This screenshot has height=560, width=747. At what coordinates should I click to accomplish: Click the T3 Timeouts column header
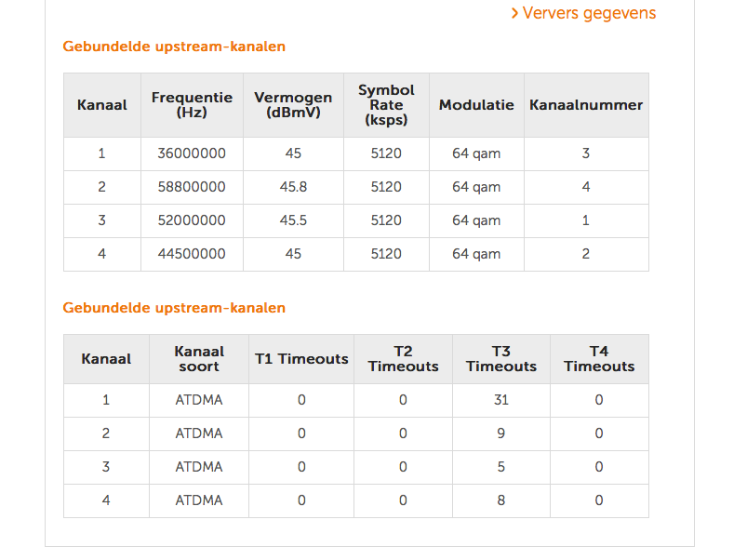coord(501,359)
